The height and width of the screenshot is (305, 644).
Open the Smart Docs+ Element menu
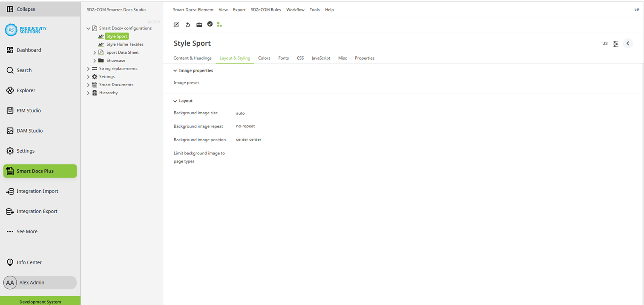pyautogui.click(x=193, y=10)
